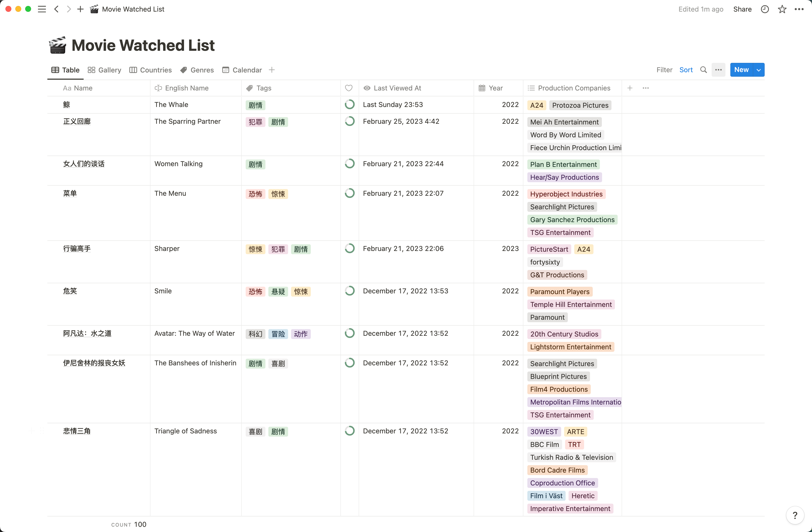The width and height of the screenshot is (812, 532).
Task: Toggle favorite status for The Whale row
Action: click(349, 104)
